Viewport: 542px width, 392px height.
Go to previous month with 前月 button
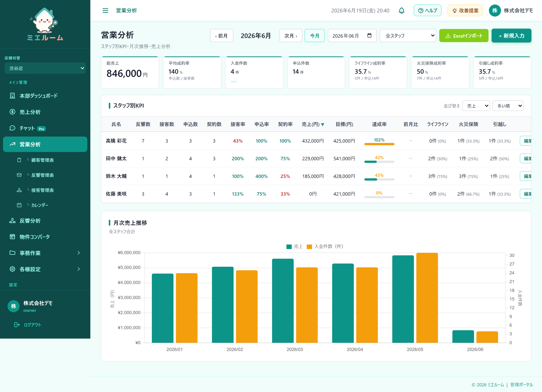pos(222,36)
